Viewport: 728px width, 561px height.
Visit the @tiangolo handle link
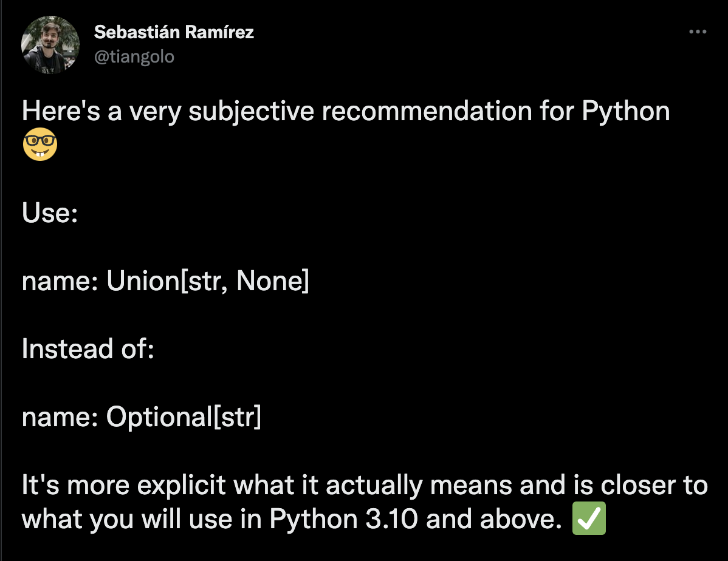[134, 56]
